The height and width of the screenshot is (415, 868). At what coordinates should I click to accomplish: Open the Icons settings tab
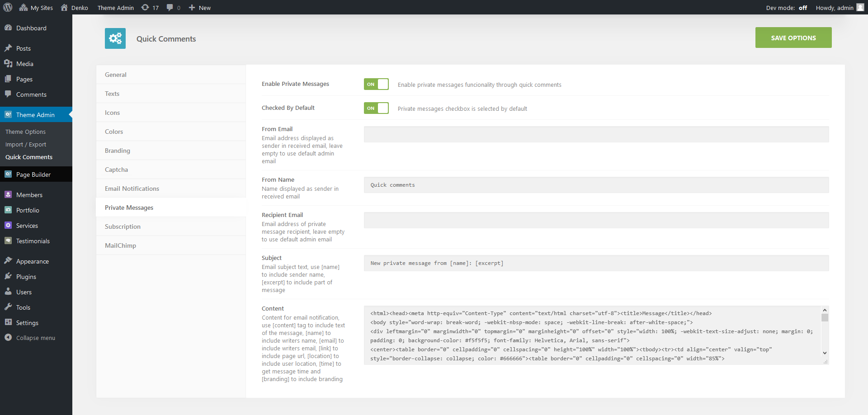(171, 113)
